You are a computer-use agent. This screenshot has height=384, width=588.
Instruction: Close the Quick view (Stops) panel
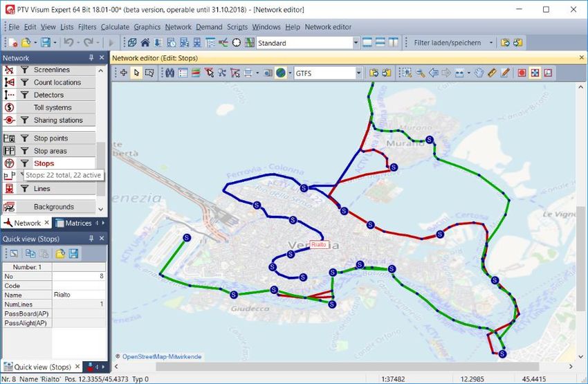[102, 239]
